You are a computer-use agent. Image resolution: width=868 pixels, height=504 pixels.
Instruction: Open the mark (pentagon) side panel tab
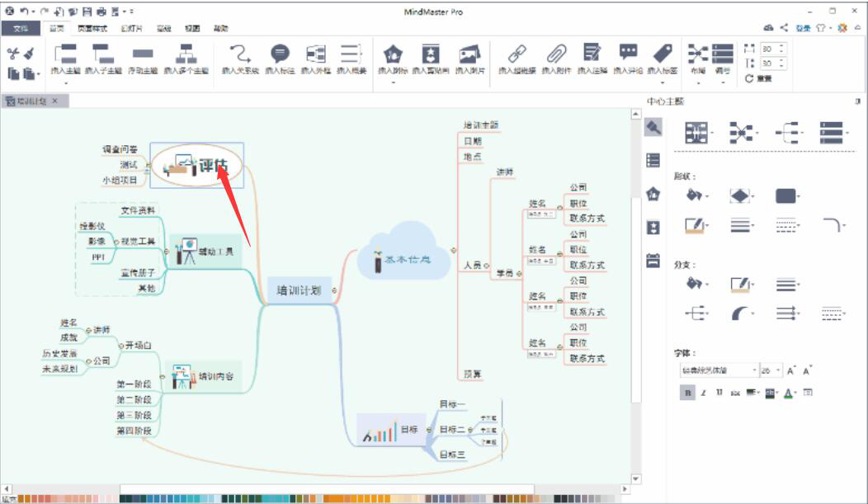click(653, 194)
